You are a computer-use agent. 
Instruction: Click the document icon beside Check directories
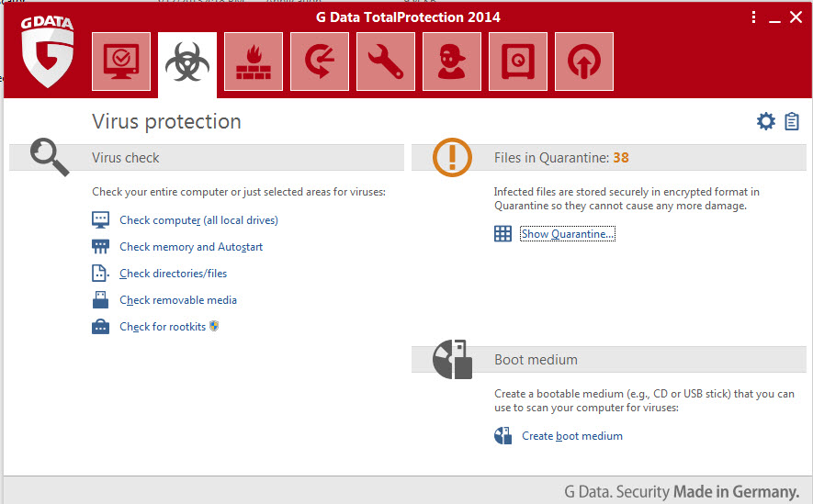pos(100,273)
